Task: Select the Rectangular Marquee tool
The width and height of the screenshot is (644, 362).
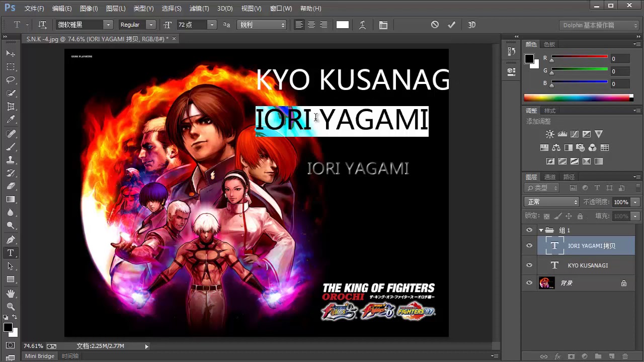Action: [11, 67]
